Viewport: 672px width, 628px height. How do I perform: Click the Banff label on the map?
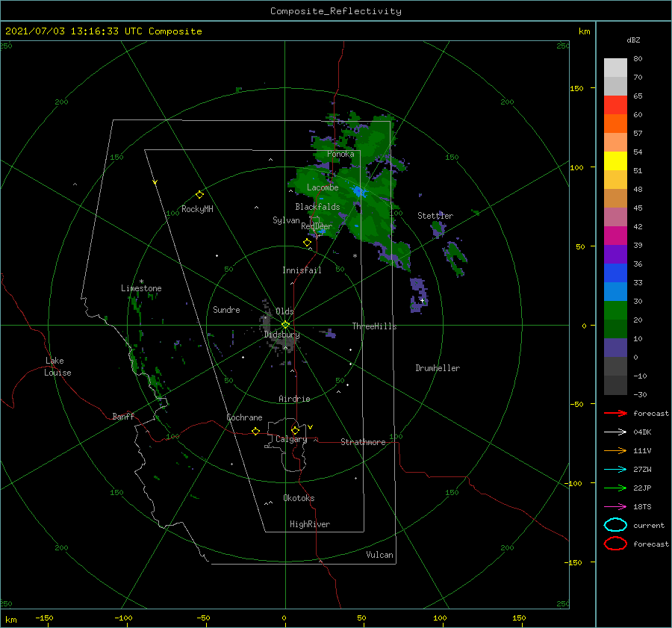(x=123, y=416)
